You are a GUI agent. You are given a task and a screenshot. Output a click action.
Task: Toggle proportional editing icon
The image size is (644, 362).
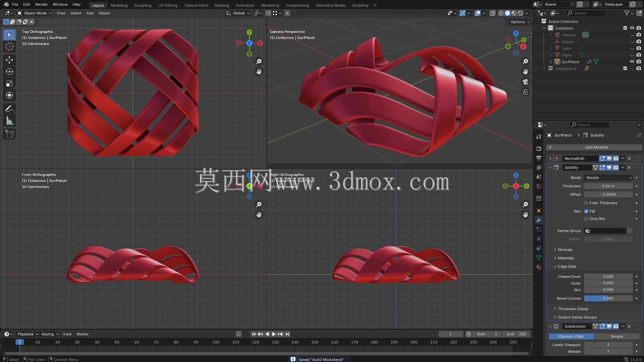(x=287, y=13)
